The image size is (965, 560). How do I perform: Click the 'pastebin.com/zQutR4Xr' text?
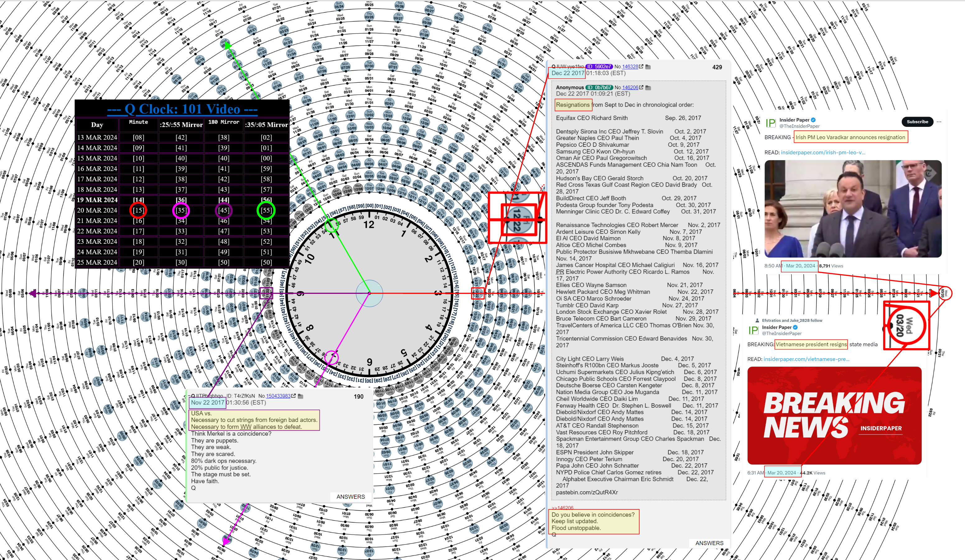click(587, 492)
